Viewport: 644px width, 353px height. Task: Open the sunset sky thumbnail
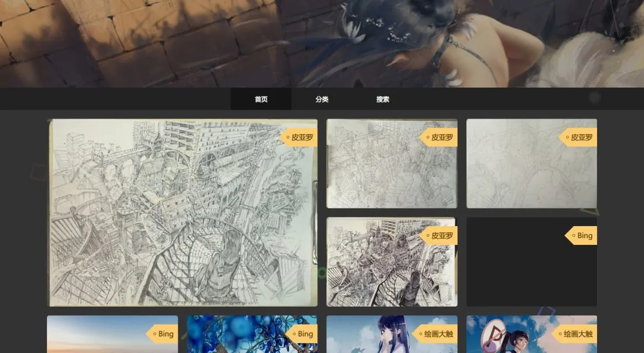coord(99,336)
